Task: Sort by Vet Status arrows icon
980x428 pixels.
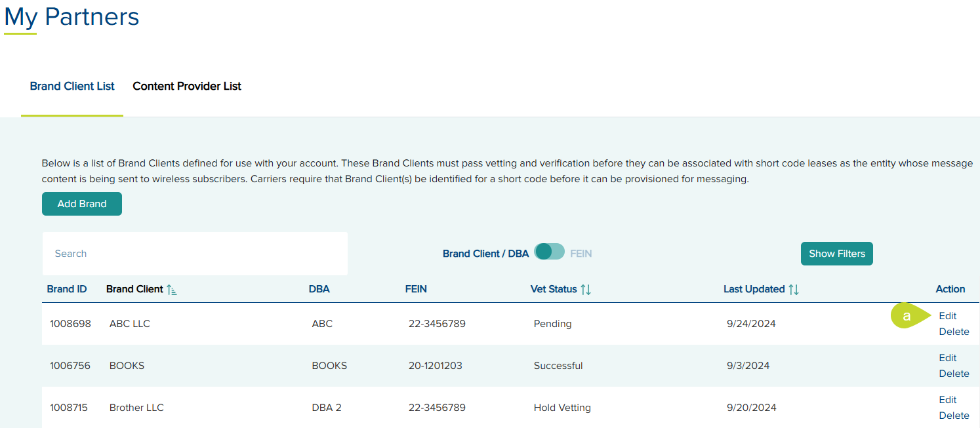Action: [x=586, y=290]
